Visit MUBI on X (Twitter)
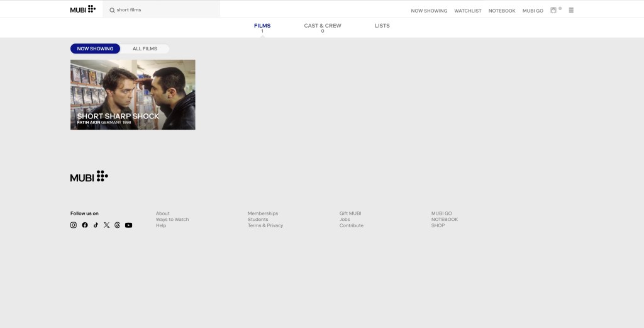This screenshot has width=644, height=328. tap(106, 225)
